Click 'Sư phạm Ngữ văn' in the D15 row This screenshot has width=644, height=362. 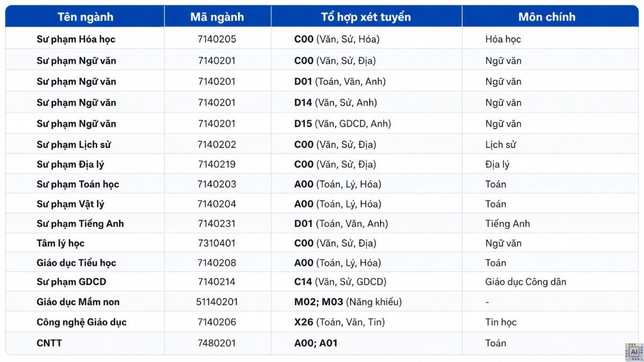point(76,123)
